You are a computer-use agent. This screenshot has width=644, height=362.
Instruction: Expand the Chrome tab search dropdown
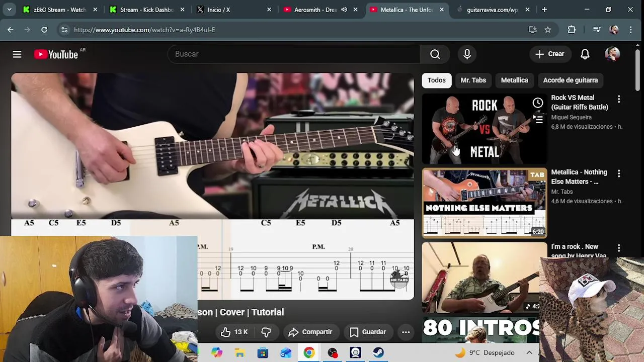[x=9, y=10]
